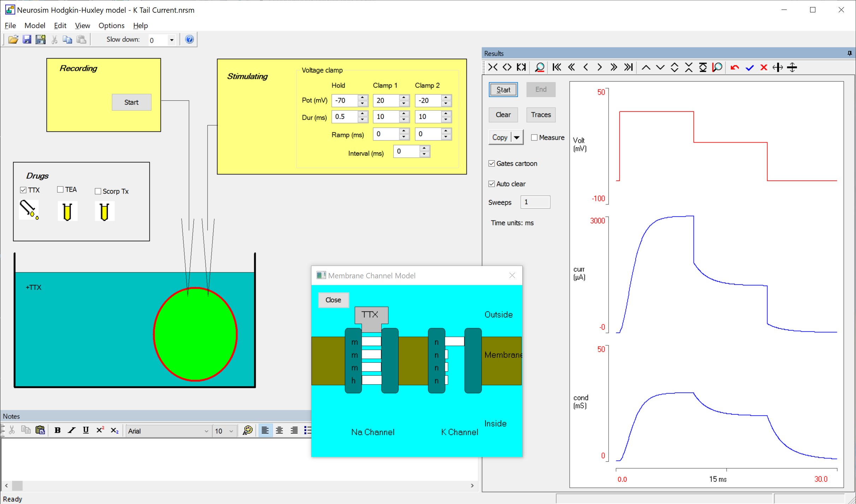Open the Slow down dropdown

(172, 40)
